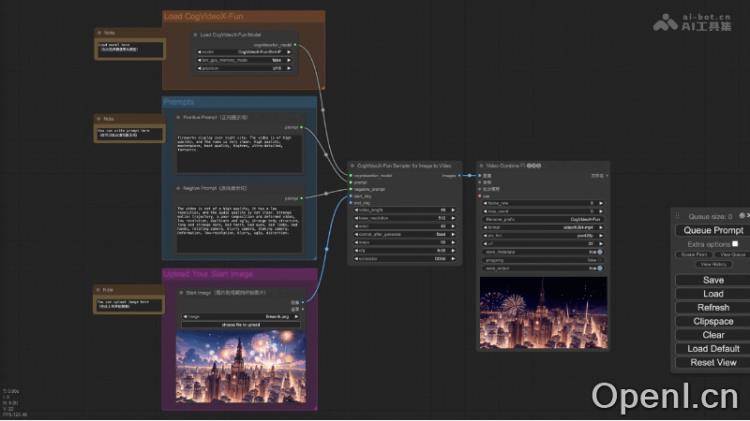
Task: Click choose file to upload button
Action: [240, 324]
